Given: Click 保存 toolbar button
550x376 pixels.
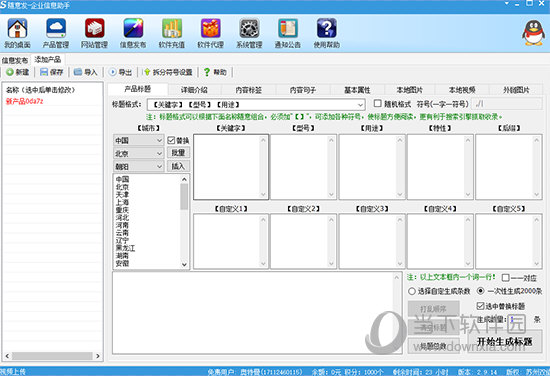Looking at the screenshot, I should (x=52, y=72).
